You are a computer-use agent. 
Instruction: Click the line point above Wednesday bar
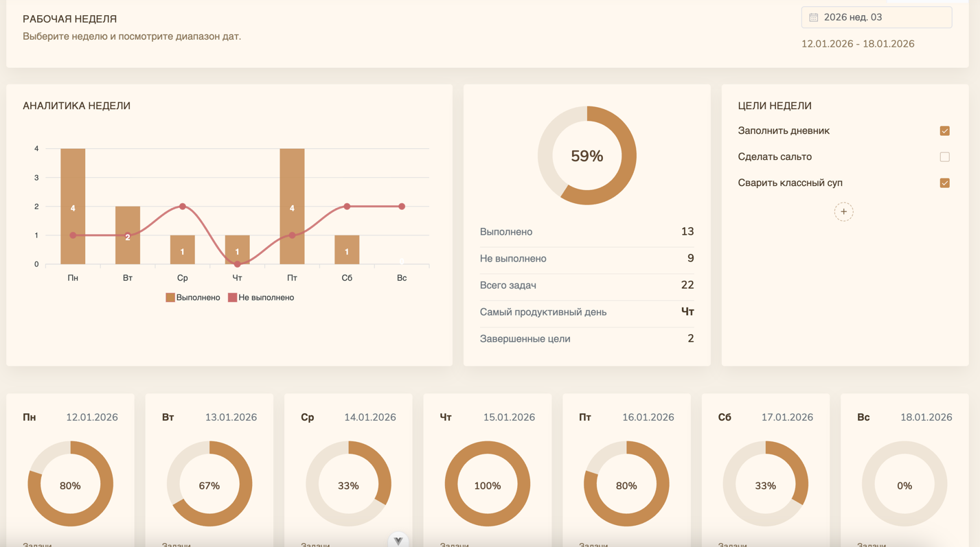(182, 207)
